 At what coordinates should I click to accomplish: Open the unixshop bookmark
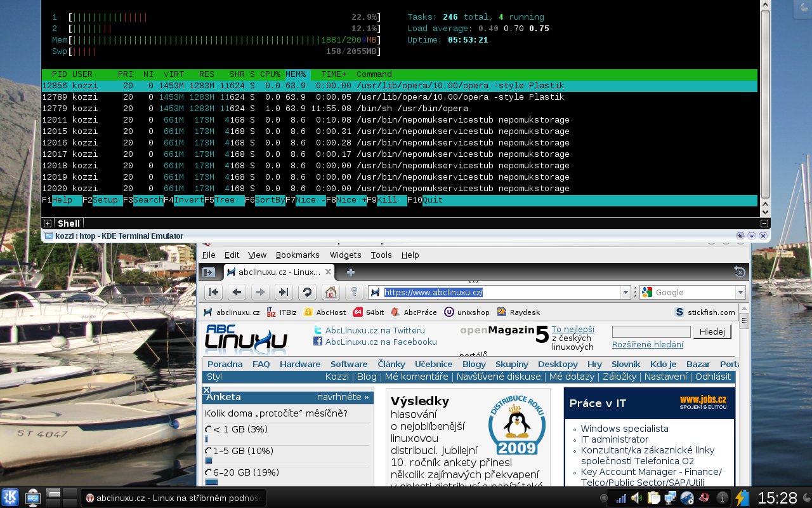click(467, 312)
